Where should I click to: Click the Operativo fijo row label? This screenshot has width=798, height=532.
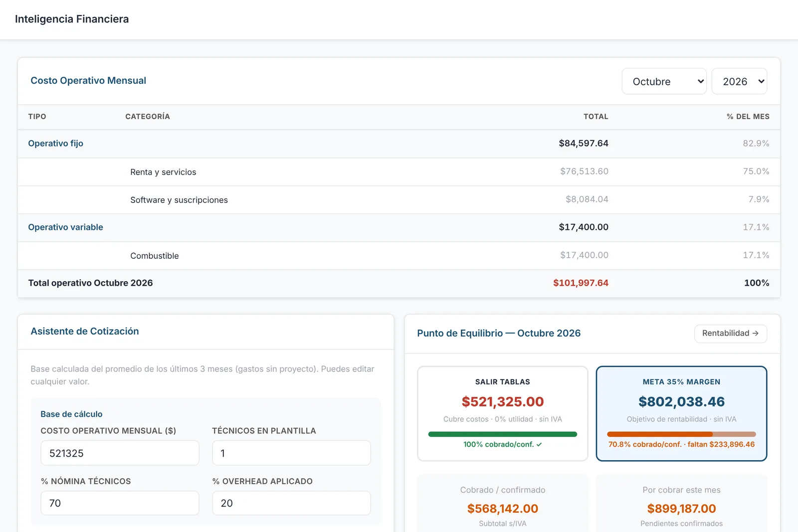[x=56, y=144]
